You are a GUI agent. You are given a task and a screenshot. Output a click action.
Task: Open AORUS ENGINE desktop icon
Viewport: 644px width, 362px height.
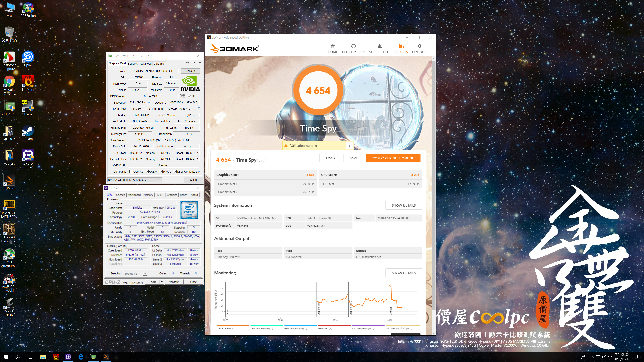9,307
